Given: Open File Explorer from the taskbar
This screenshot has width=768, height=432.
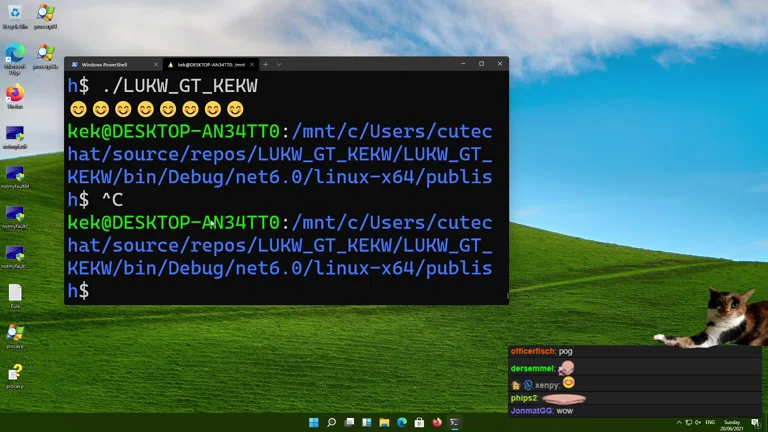Looking at the screenshot, I should [x=384, y=422].
